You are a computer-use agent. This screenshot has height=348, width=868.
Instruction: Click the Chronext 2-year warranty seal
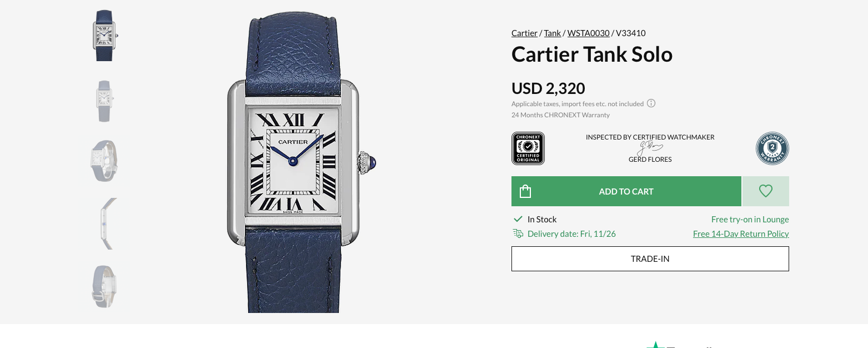[x=772, y=148]
